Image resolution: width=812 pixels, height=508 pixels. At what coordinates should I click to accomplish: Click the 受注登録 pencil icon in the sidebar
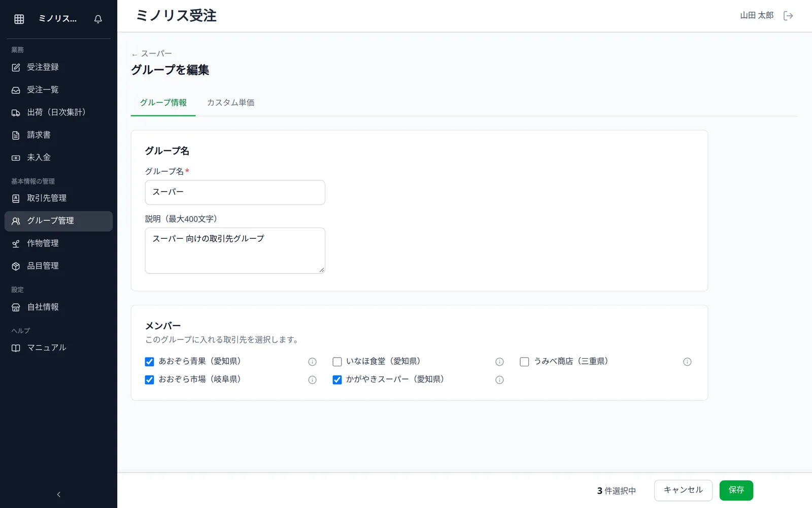pyautogui.click(x=16, y=68)
